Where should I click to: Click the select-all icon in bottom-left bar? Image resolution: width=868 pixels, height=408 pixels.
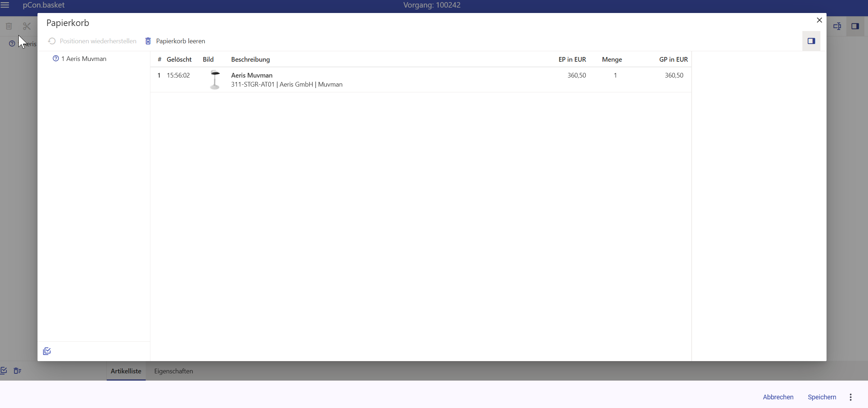(x=4, y=370)
